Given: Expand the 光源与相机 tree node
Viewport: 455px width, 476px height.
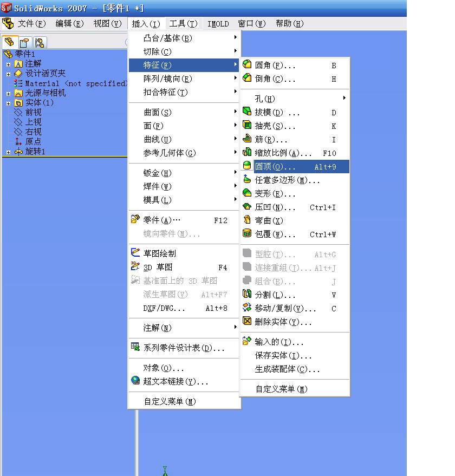Looking at the screenshot, I should pos(9,94).
